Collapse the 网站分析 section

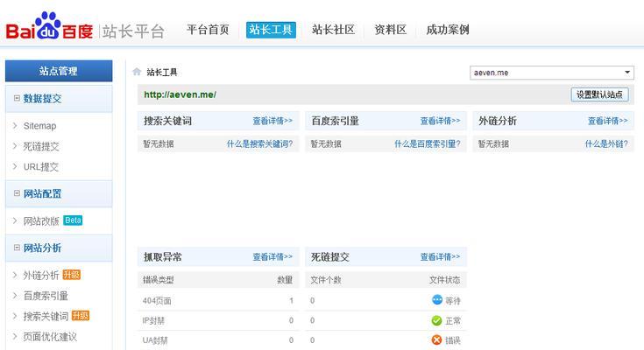[17, 248]
